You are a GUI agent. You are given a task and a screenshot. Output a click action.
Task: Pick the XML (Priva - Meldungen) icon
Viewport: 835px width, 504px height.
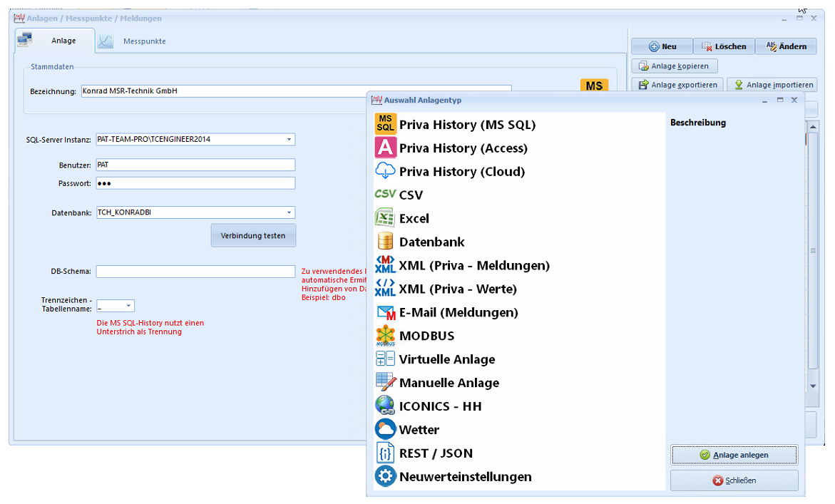pos(385,264)
